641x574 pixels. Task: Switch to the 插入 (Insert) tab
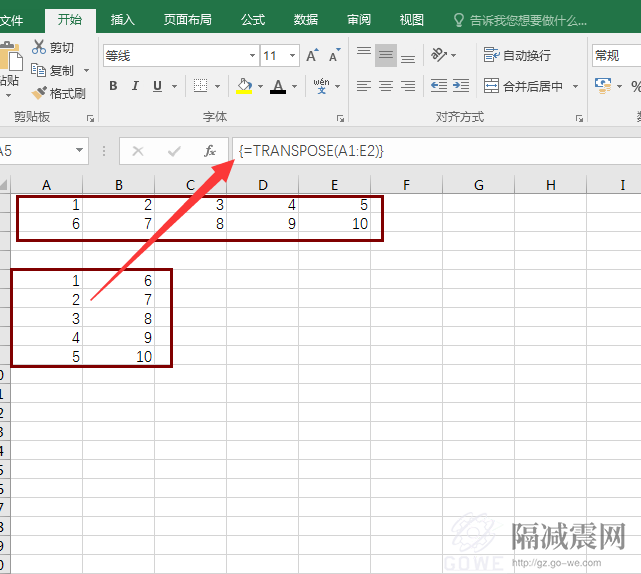[x=123, y=19]
